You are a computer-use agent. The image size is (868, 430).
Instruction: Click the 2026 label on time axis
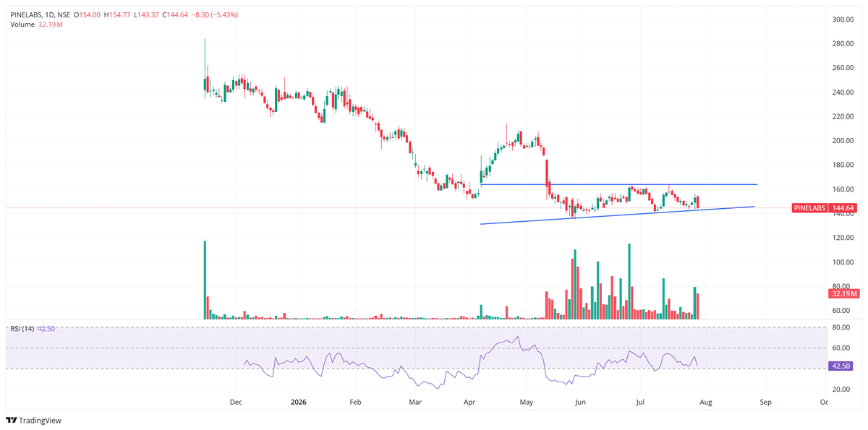297,400
